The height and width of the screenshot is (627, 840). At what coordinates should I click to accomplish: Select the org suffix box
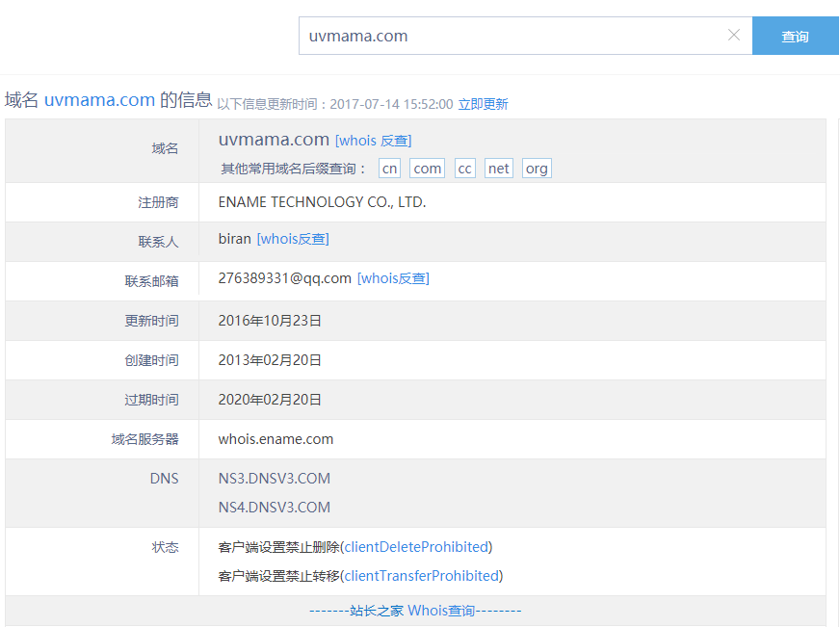point(537,169)
